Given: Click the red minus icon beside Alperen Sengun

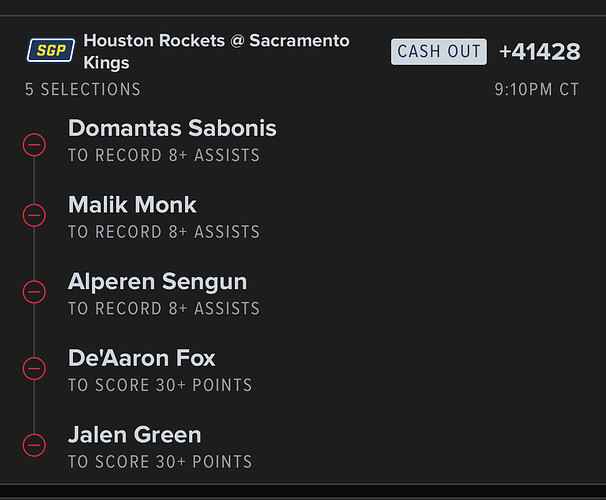Looking at the screenshot, I should coord(34,292).
